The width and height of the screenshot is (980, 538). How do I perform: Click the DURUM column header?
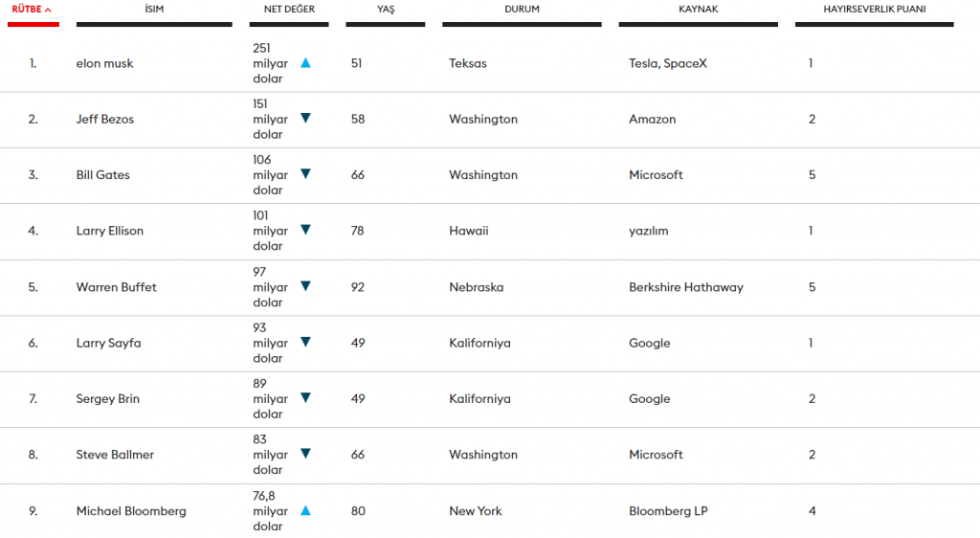(522, 10)
